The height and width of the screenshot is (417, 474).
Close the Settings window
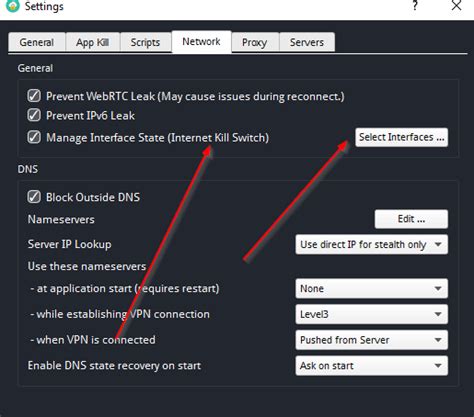(456, 5)
